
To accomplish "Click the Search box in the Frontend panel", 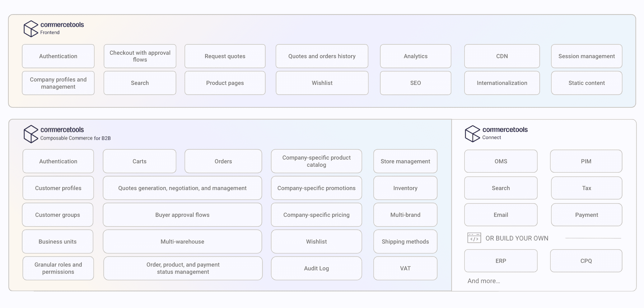I will point(140,83).
